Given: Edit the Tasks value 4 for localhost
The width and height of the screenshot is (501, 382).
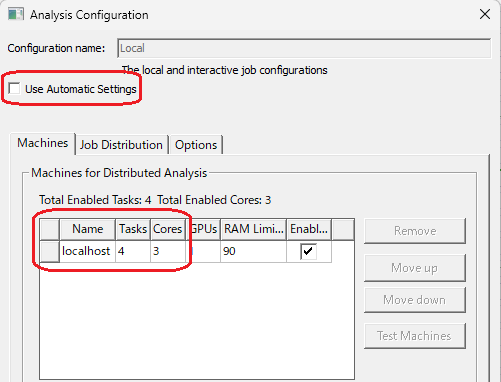Looking at the screenshot, I should coord(133,251).
